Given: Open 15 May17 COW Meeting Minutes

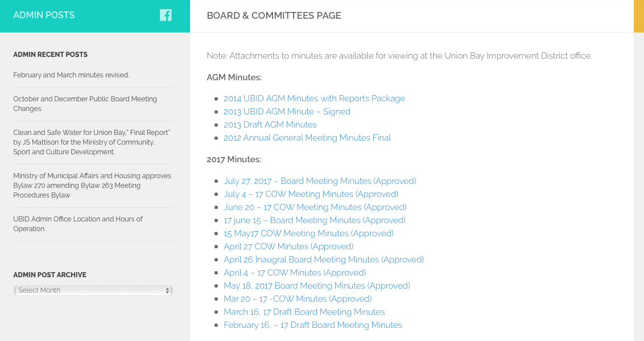Looking at the screenshot, I should pos(308,233).
